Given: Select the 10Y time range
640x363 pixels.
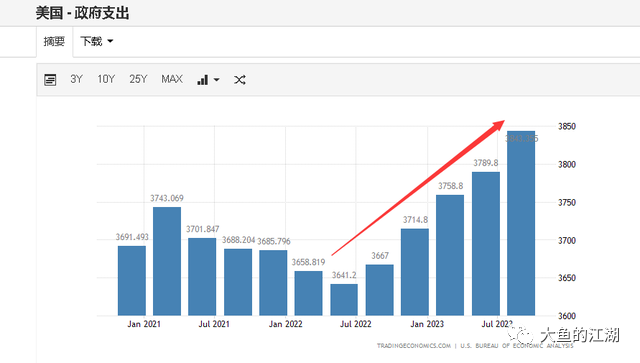Looking at the screenshot, I should coord(106,79).
